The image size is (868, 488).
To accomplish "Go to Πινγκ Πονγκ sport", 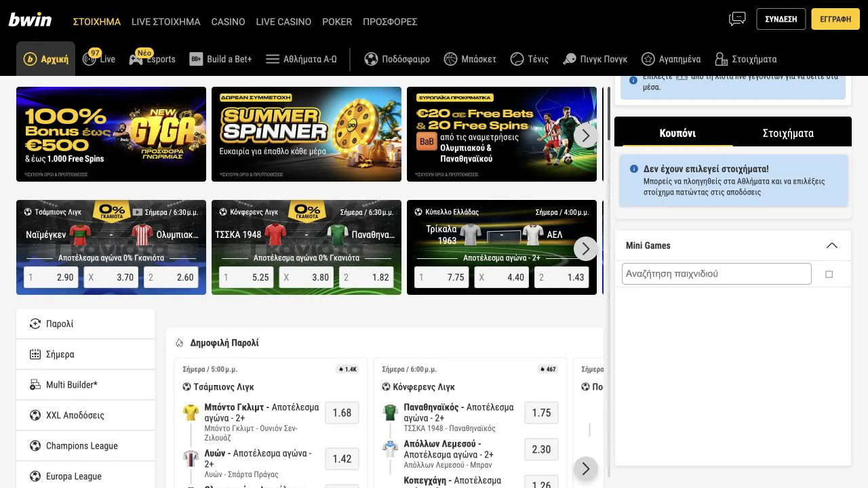I will 595,59.
